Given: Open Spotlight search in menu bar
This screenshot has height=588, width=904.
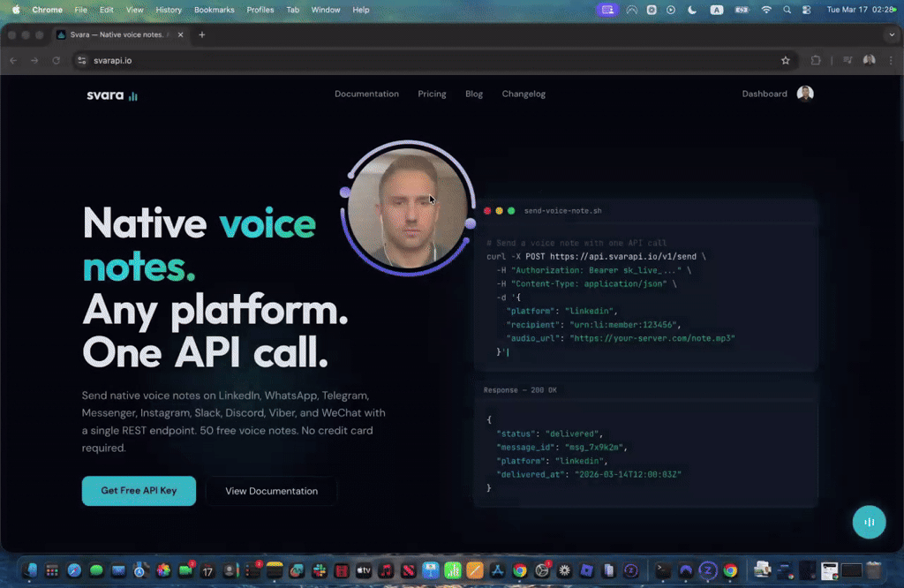Looking at the screenshot, I should coord(787,10).
